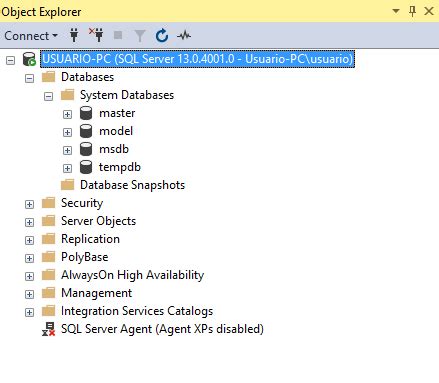Collapse the System Databases folder

tap(48, 96)
